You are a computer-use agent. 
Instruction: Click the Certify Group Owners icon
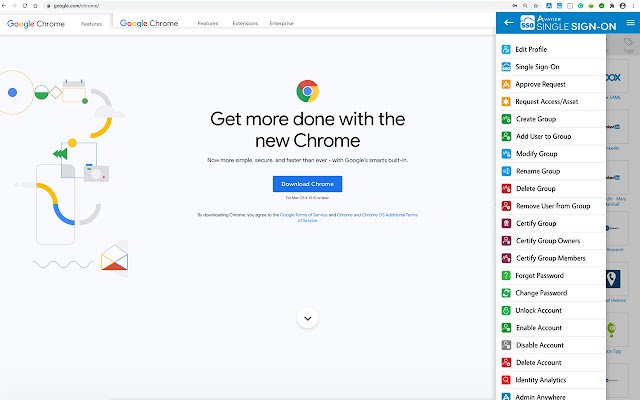pos(506,241)
